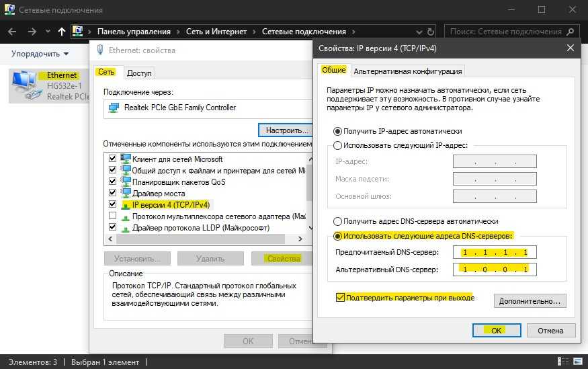Toggle Подтвердить параметры при выходе checkbox

[x=340, y=297]
